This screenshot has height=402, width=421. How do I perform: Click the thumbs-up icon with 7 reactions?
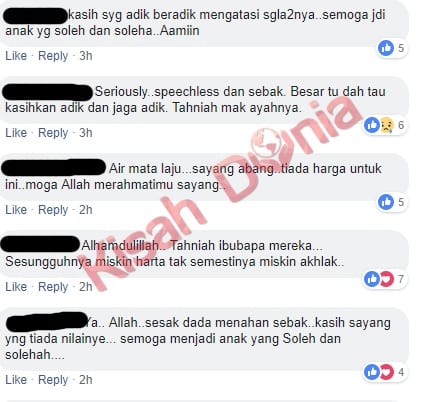(x=372, y=279)
